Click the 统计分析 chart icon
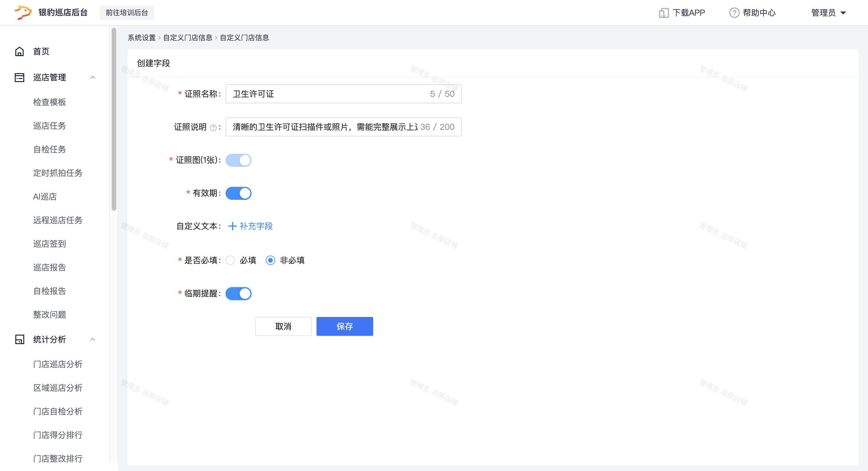The width and height of the screenshot is (868, 471). coord(19,339)
